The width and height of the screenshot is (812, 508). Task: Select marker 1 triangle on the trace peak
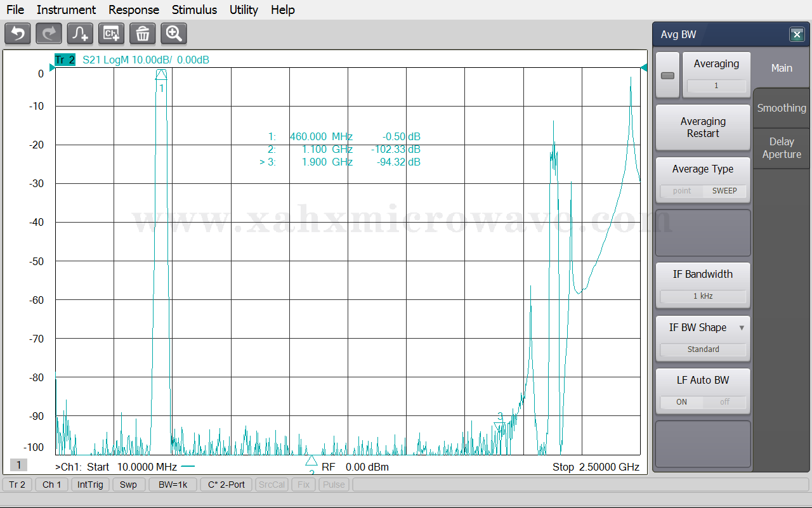click(161, 75)
